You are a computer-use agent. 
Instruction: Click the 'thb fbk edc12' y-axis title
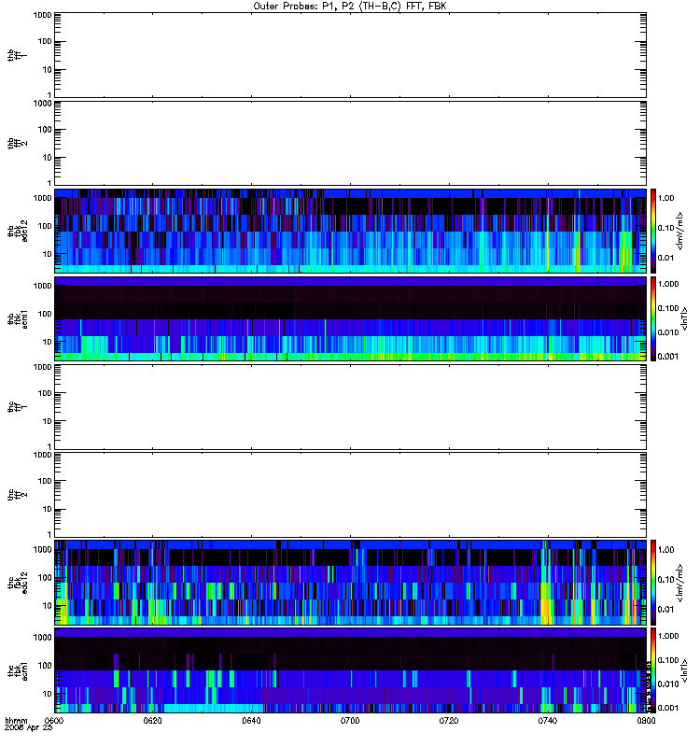18,231
